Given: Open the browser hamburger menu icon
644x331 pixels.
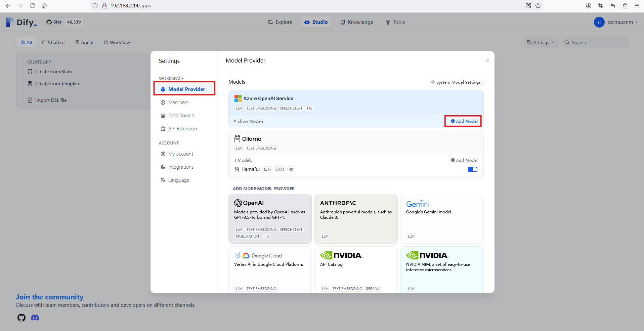Looking at the screenshot, I should point(637,6).
